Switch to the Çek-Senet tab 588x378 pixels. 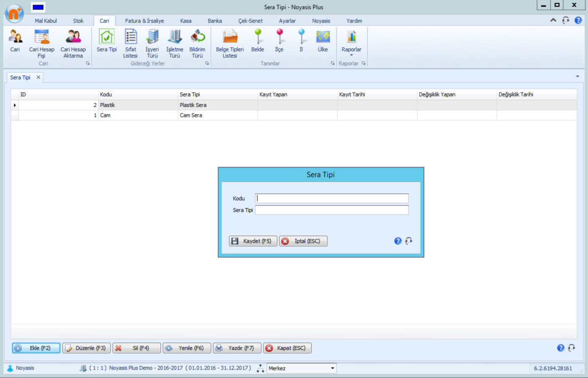pyautogui.click(x=250, y=21)
